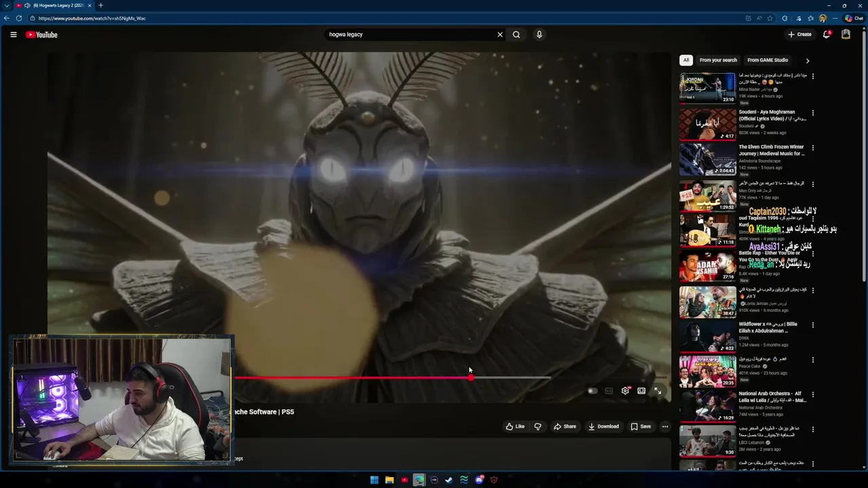The height and width of the screenshot is (488, 868).
Task: Click the Create button
Action: click(x=800, y=35)
